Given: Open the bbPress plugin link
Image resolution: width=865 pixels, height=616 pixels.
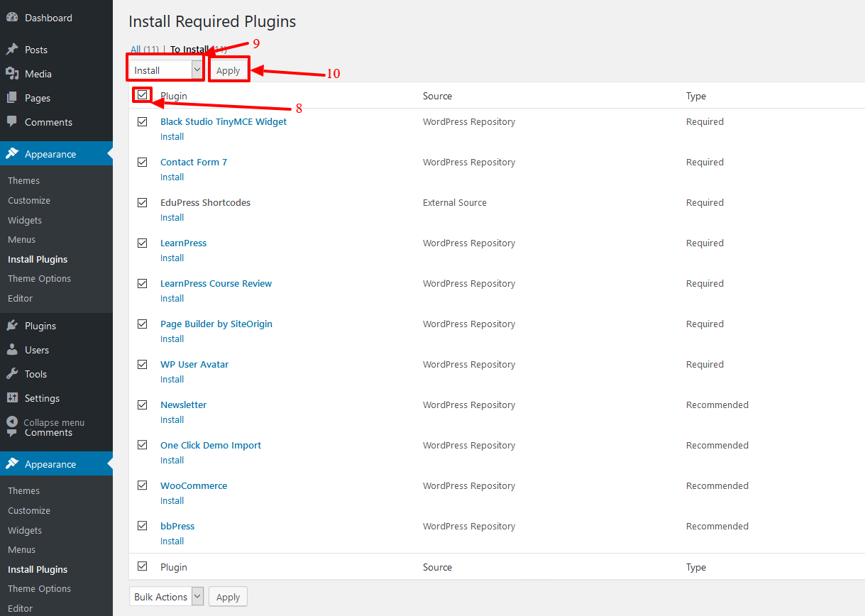Looking at the screenshot, I should (x=177, y=526).
